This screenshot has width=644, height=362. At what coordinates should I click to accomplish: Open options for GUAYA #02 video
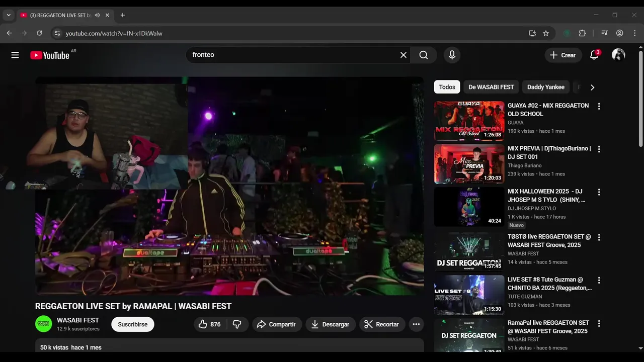[599, 106]
